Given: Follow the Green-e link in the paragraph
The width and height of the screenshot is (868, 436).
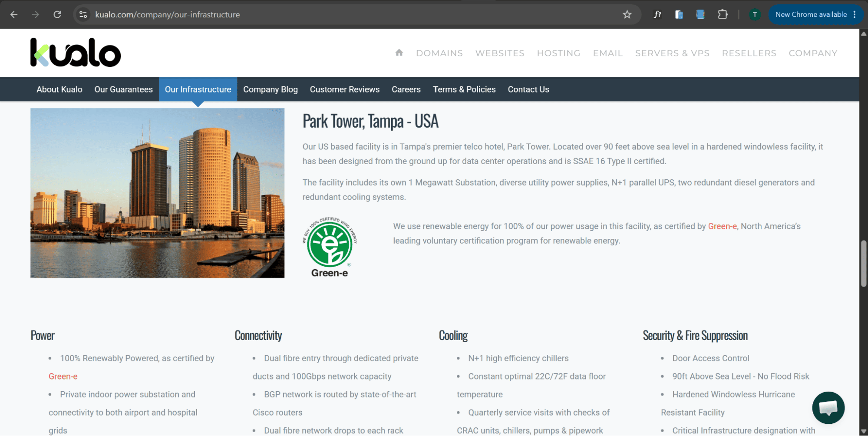Looking at the screenshot, I should tap(722, 226).
